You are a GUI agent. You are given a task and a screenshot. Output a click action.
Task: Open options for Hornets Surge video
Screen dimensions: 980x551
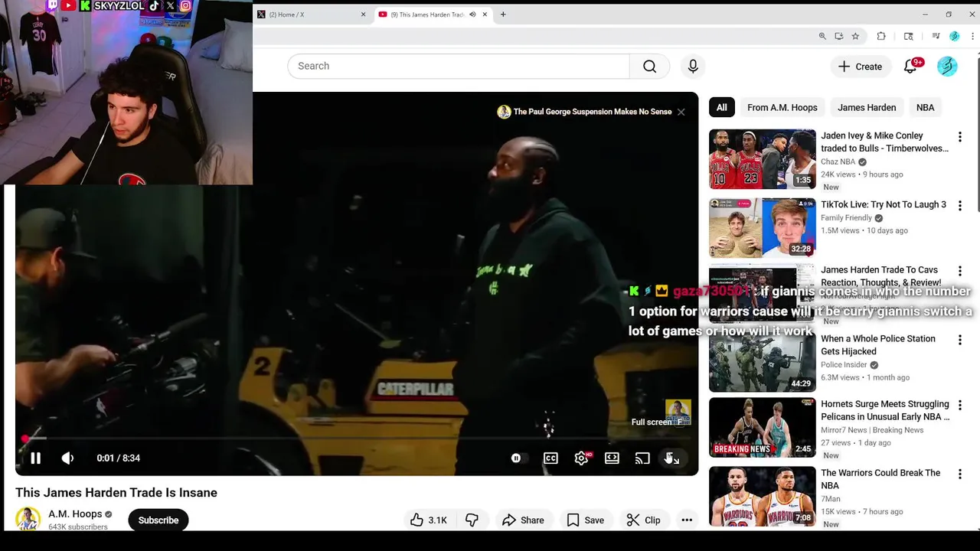tap(960, 405)
